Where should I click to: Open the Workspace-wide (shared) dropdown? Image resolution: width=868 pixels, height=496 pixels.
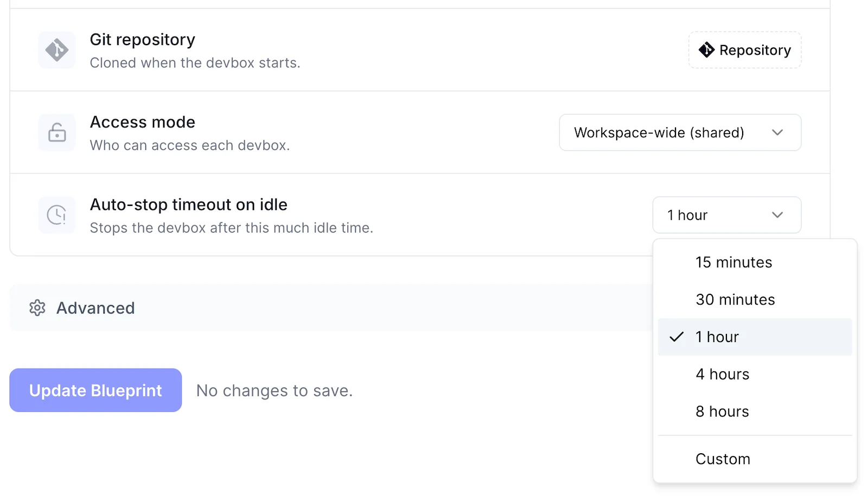(x=680, y=132)
